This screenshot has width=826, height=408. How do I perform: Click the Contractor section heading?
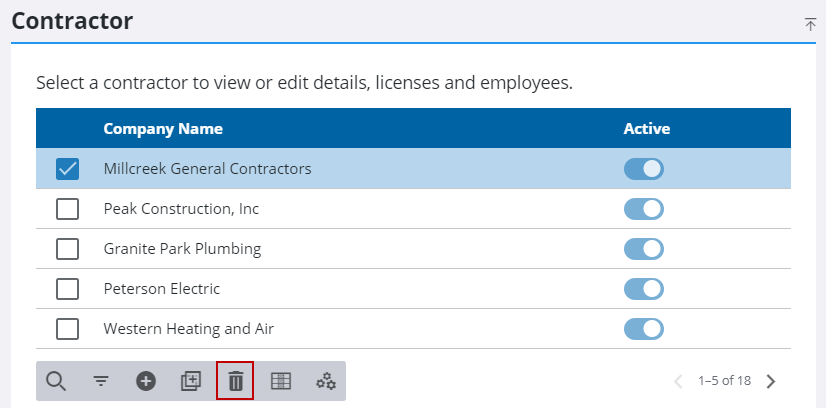(72, 21)
